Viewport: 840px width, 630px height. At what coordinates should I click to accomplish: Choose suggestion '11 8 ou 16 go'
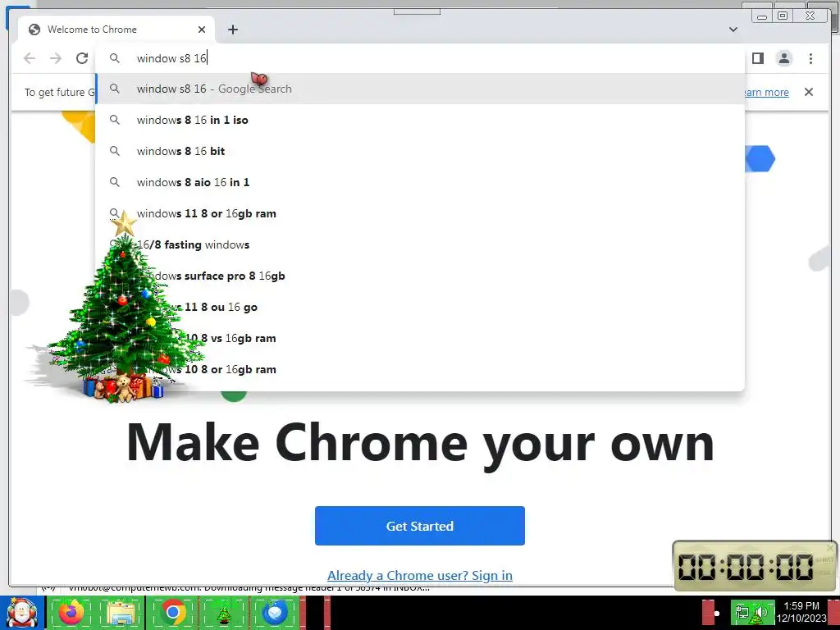click(x=420, y=307)
